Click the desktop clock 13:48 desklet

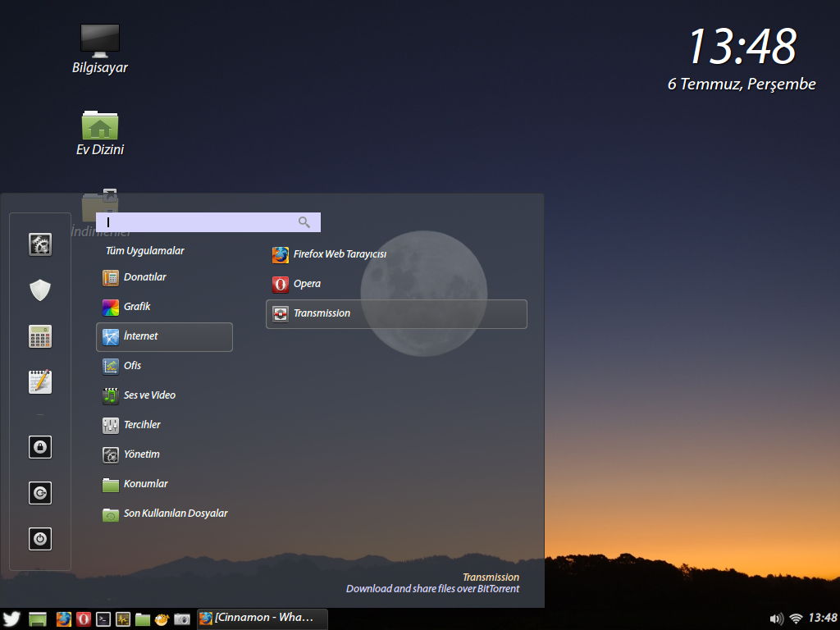click(x=742, y=47)
